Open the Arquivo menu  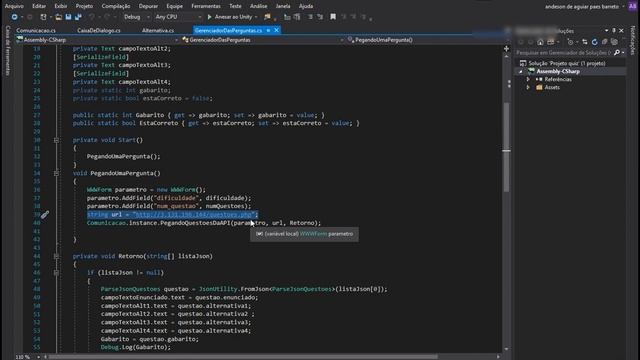click(x=14, y=6)
